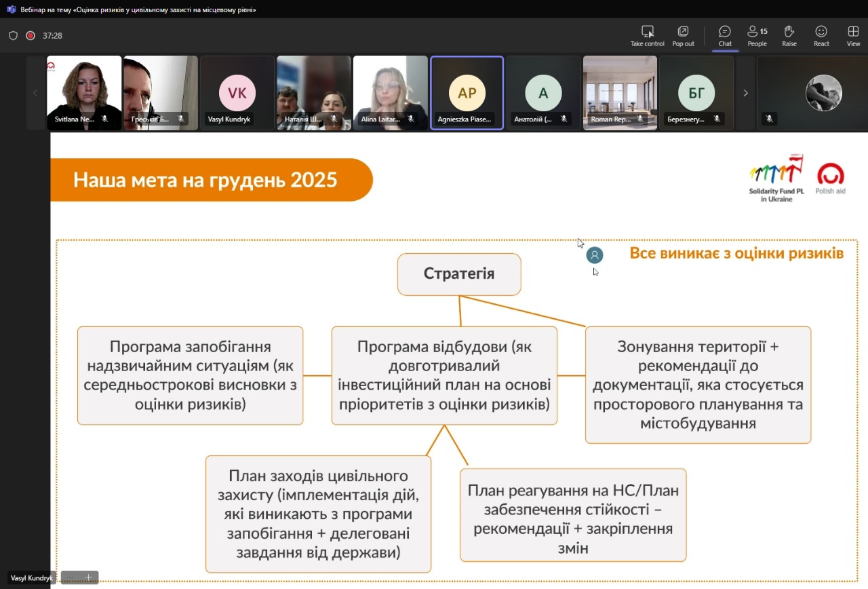Show next participants with the right chevron
The height and width of the screenshot is (589, 868).
tap(745, 93)
